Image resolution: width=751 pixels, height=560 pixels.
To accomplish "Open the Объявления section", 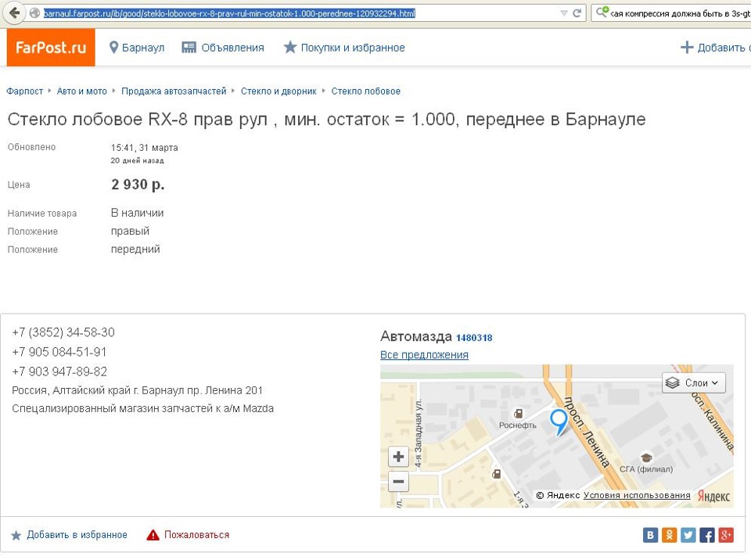I will point(223,48).
